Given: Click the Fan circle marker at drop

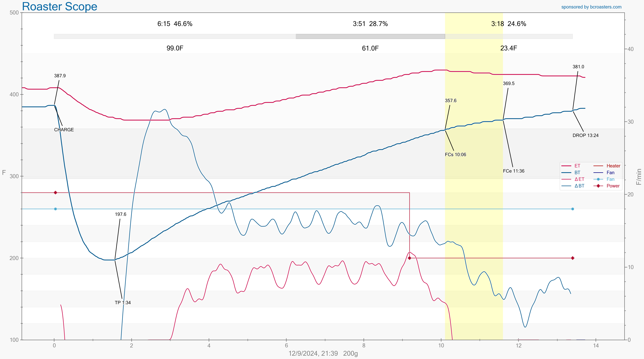Looking at the screenshot, I should coord(572,209).
